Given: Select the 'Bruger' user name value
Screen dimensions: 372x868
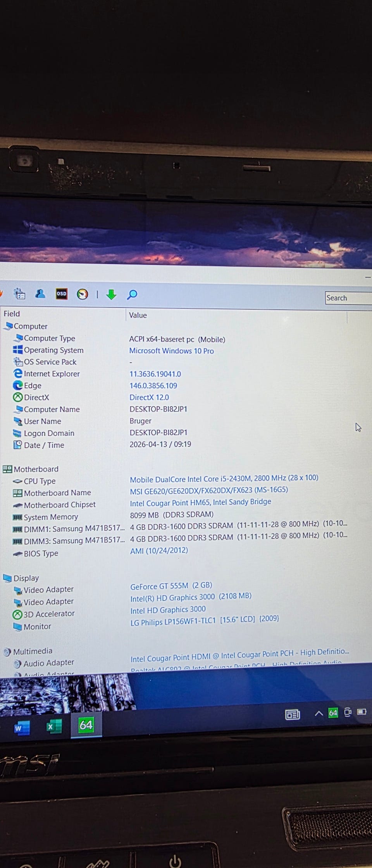Looking at the screenshot, I should coord(140,421).
